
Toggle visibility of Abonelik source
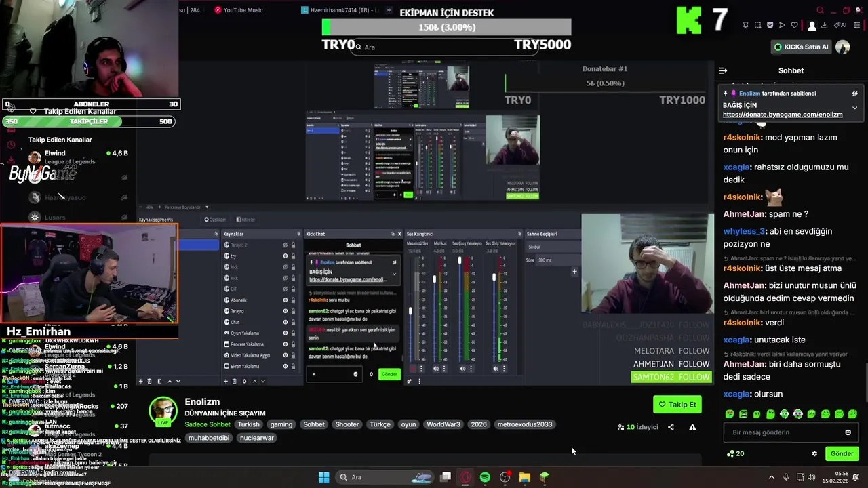coord(285,300)
